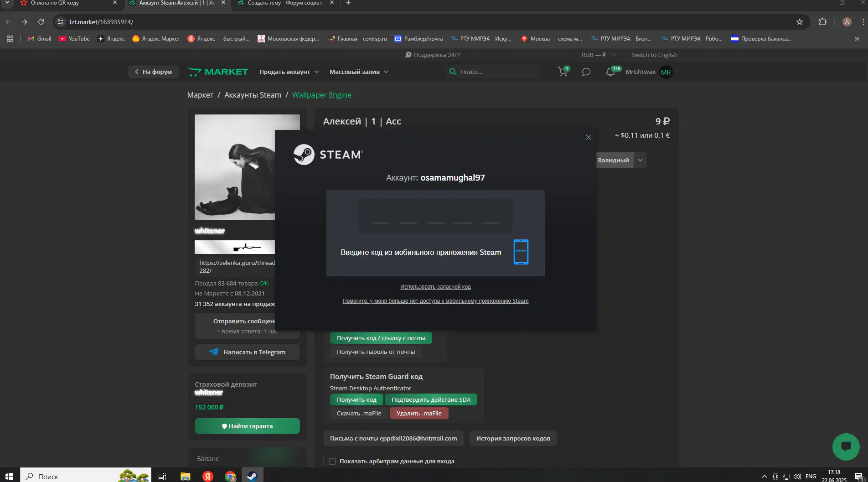Viewport: 868px width, 482px height.
Task: Open the live chat widget bubble
Action: [x=846, y=446]
